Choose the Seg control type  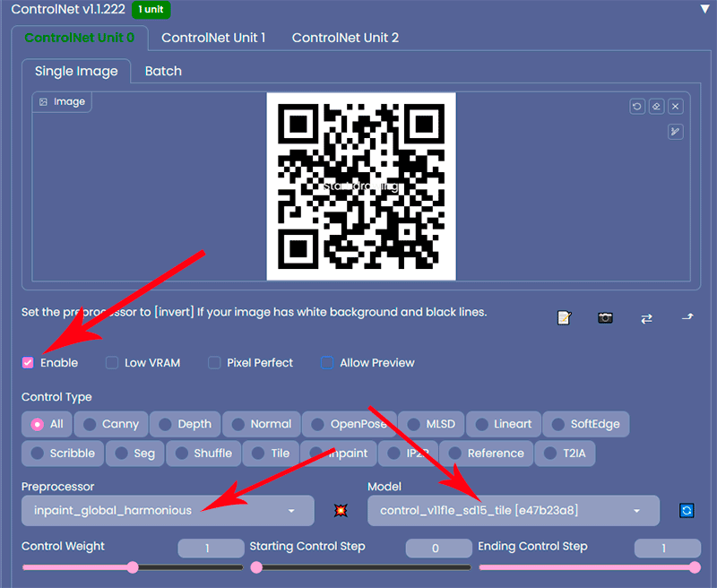[x=135, y=454]
